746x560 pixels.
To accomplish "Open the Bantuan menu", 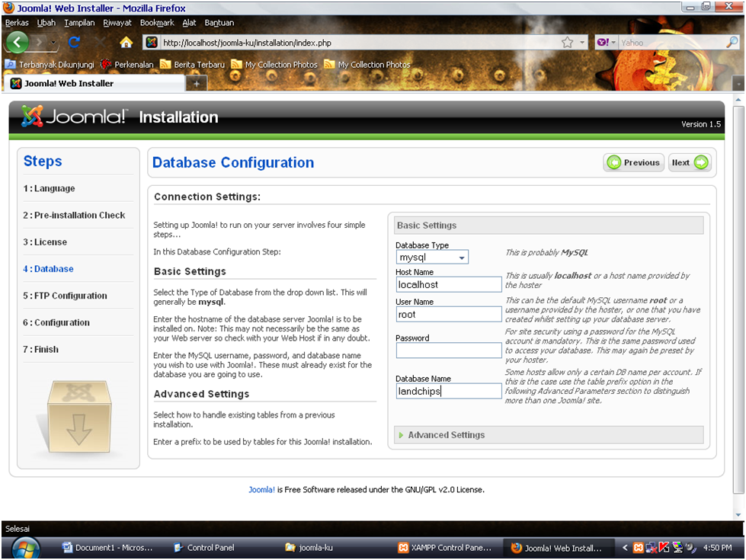I will coord(219,23).
